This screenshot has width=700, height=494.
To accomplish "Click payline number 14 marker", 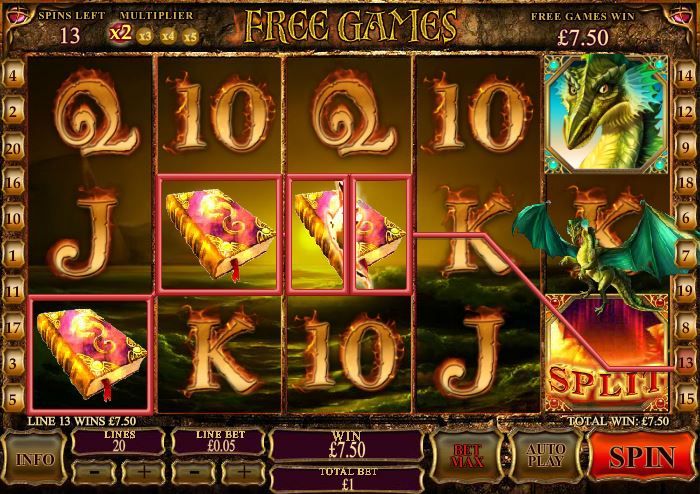I will [685, 75].
